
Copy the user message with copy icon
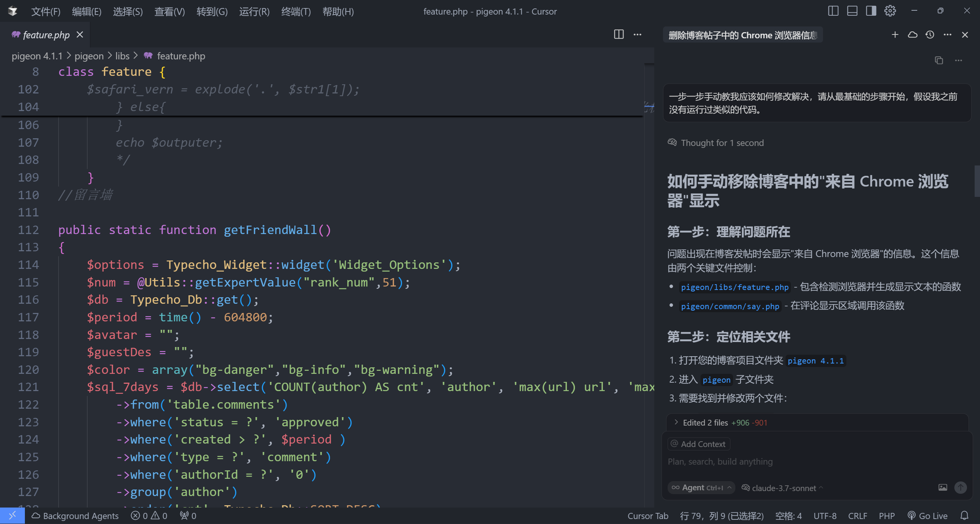pyautogui.click(x=939, y=60)
